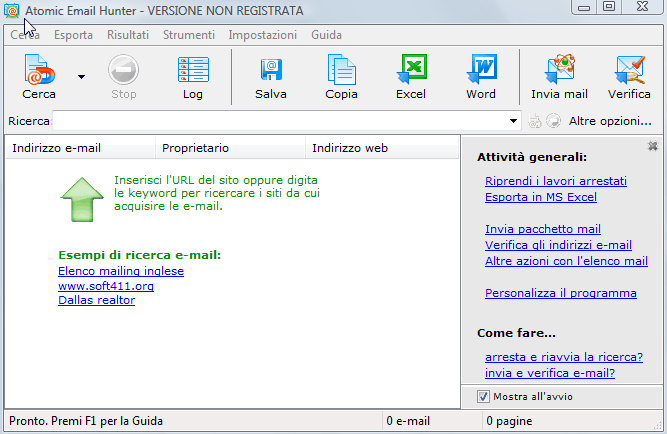Click the Indirizzo e-mail column header
Viewport: 667px width, 434px height.
[56, 148]
